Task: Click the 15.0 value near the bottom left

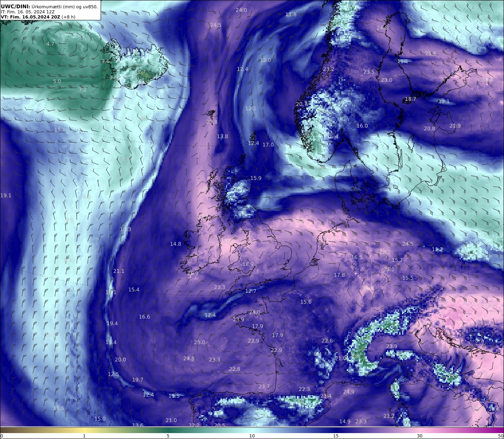Action: click(100, 419)
